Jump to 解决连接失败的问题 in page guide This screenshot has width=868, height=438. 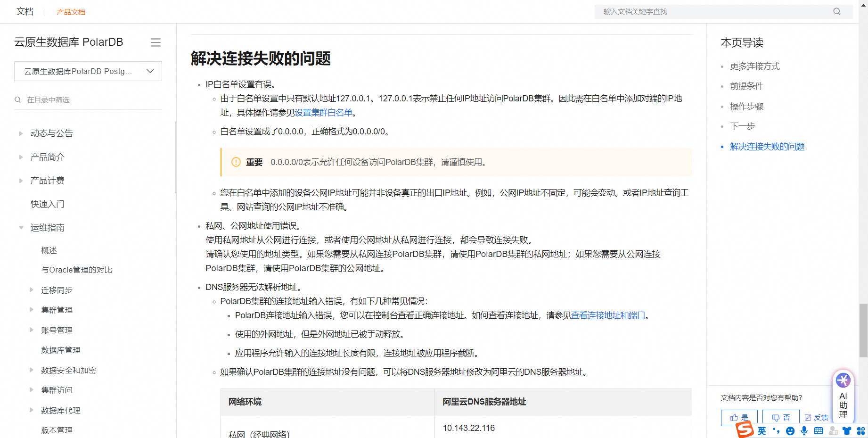[767, 147]
